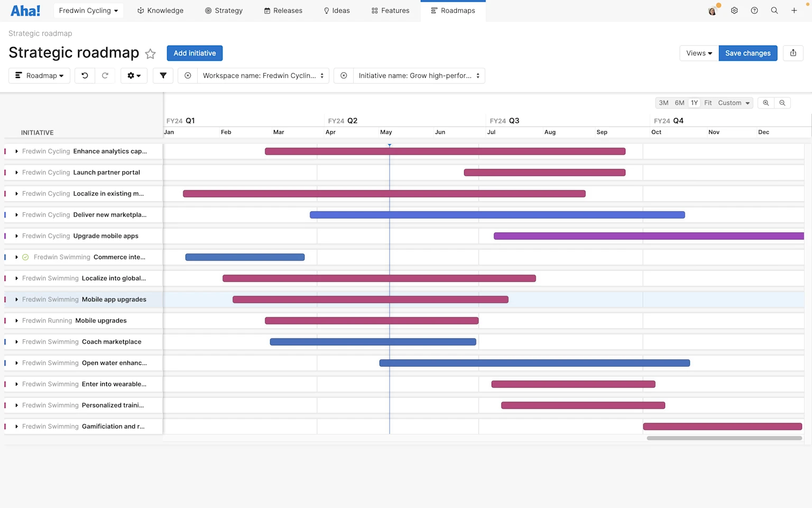Open the help question-mark icon

click(x=754, y=11)
